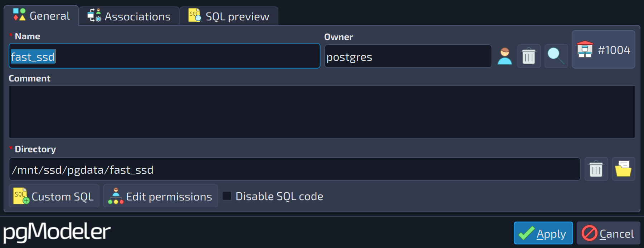Screen dimensions: 644x248
Task: Click the Owner field showing postgres
Action: pos(408,56)
